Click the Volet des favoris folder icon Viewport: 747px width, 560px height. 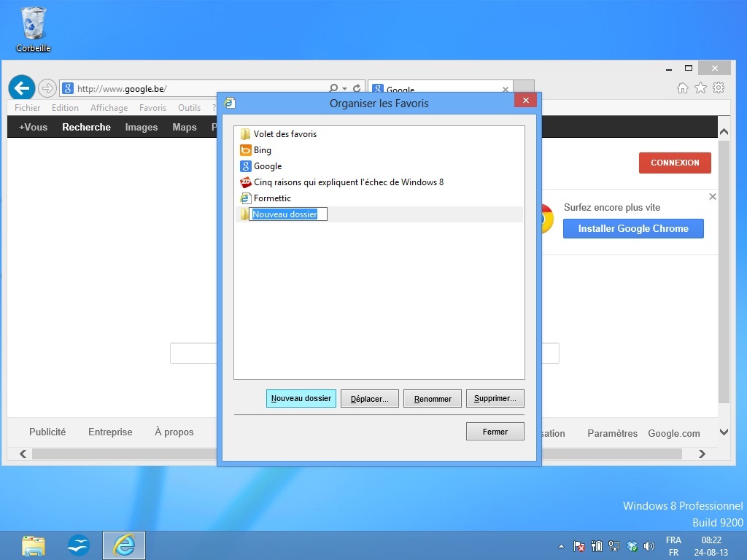[x=245, y=134]
